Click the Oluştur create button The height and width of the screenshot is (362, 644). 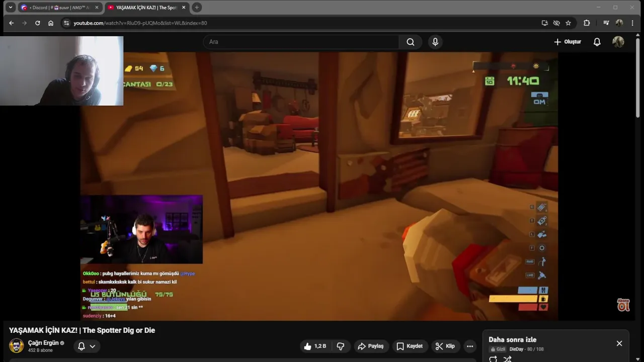pos(568,42)
